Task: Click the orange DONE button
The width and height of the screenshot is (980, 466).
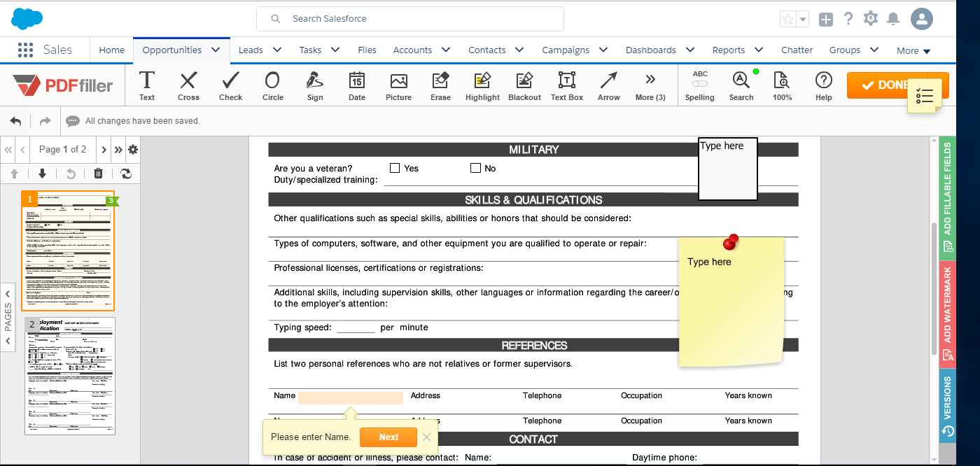Action: click(x=886, y=85)
